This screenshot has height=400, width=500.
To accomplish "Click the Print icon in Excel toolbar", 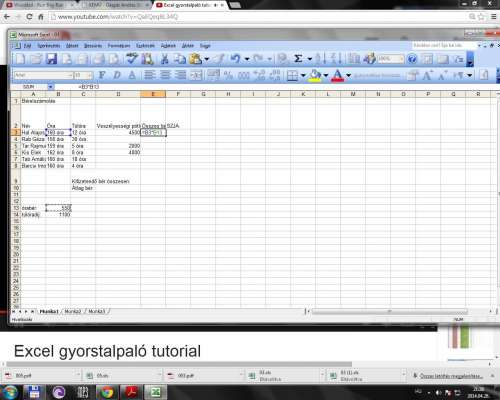I will tap(99, 59).
